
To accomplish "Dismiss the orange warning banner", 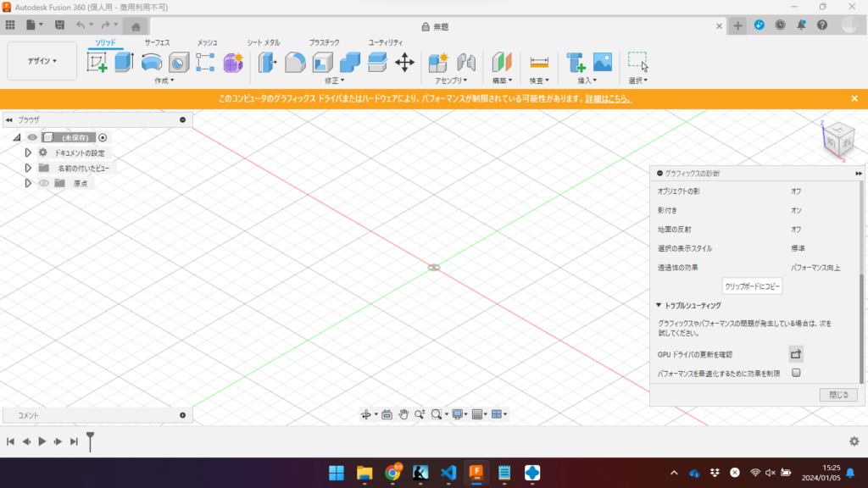I will pyautogui.click(x=854, y=99).
